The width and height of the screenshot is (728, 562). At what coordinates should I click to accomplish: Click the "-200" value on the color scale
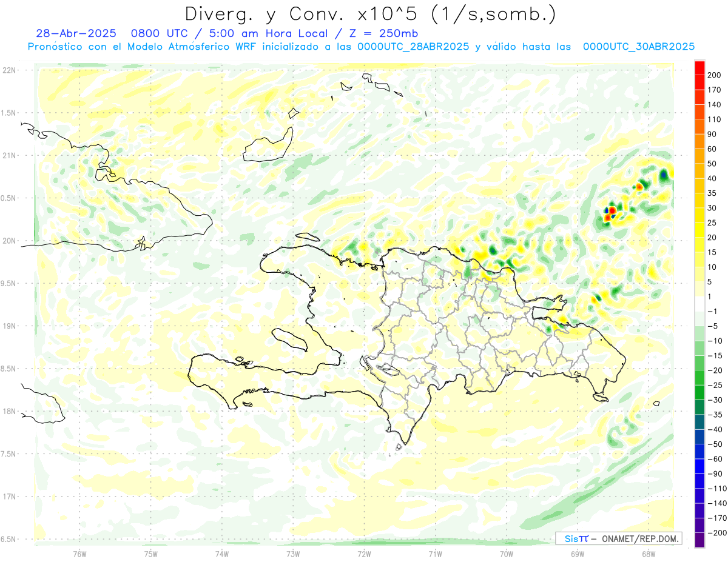point(718,533)
